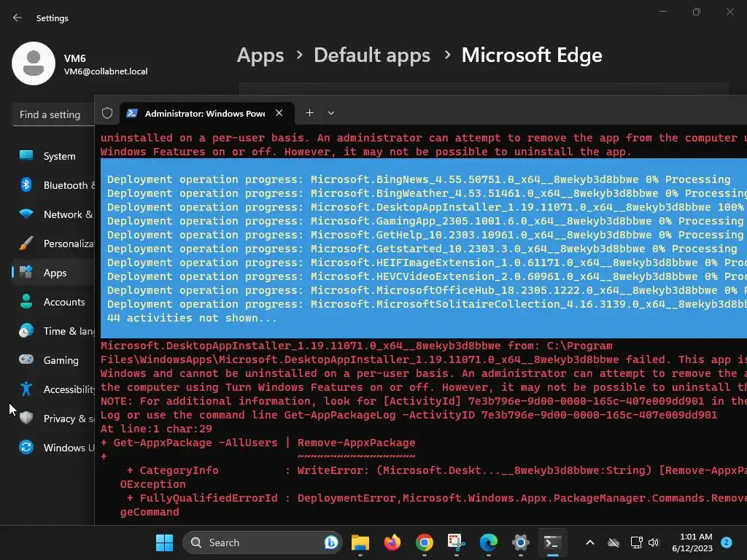Switch to Settings app in taskbar
Viewport: 747px width, 560px height.
521,542
